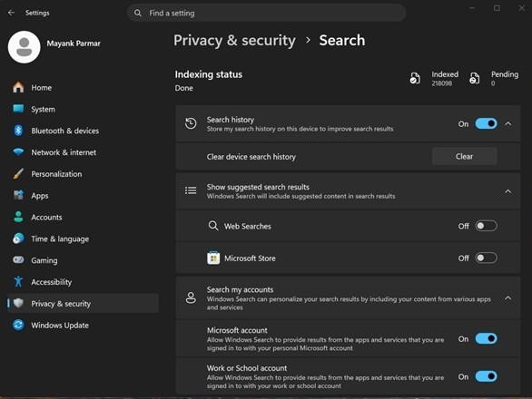Turn off the Search history toggle
This screenshot has height=399, width=532.
(486, 123)
